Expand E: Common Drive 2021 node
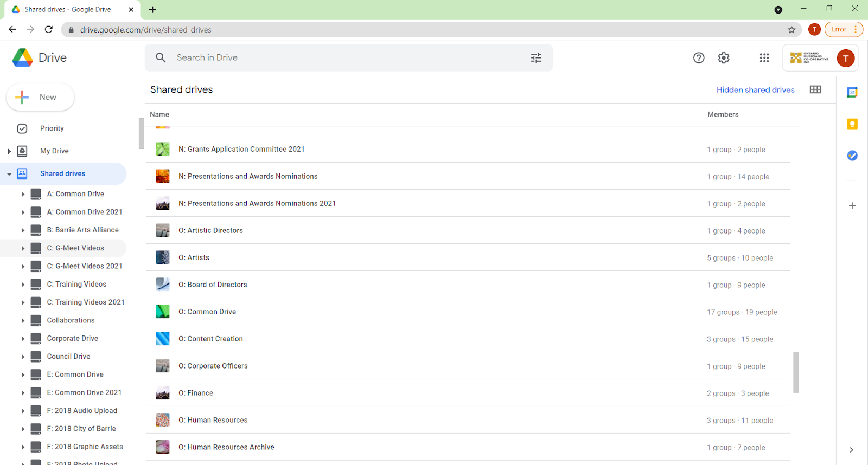This screenshot has height=465, width=868. [23, 393]
